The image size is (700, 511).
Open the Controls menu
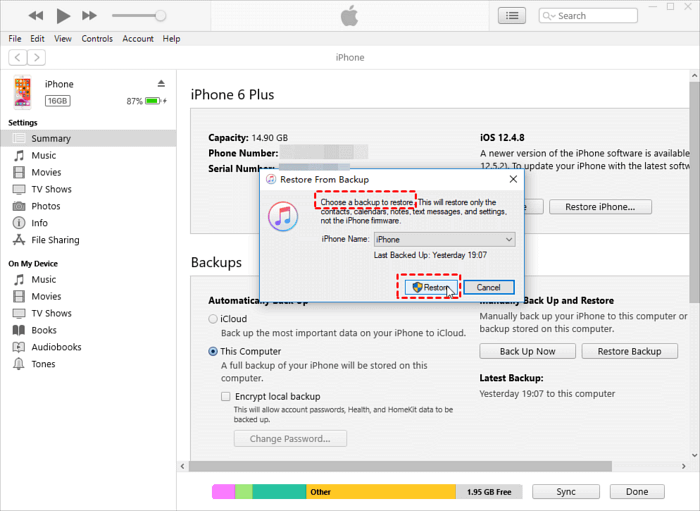click(97, 39)
